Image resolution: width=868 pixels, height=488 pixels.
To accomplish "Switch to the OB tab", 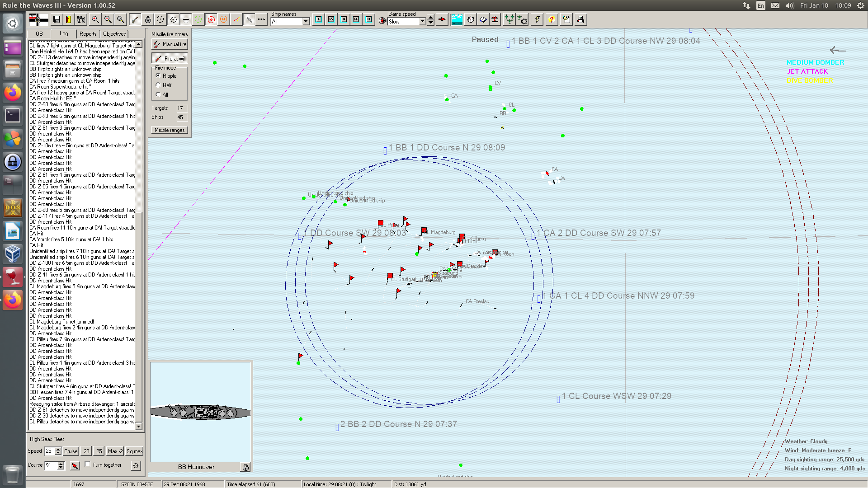I will pos(39,34).
